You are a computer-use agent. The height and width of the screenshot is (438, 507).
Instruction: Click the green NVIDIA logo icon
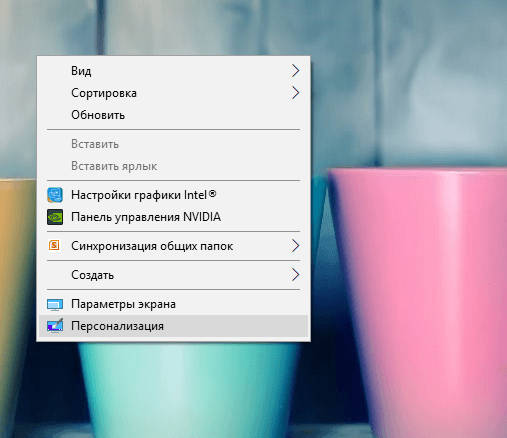pos(55,217)
